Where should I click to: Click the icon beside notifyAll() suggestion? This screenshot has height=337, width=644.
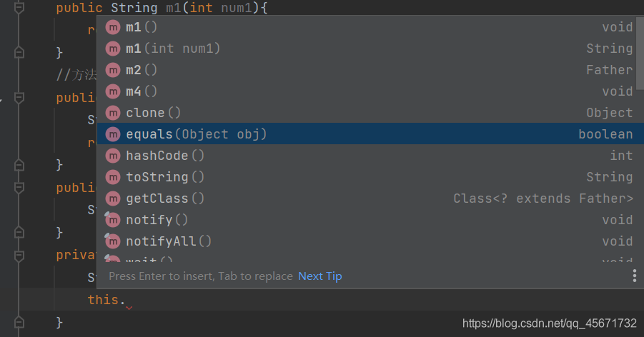click(113, 241)
